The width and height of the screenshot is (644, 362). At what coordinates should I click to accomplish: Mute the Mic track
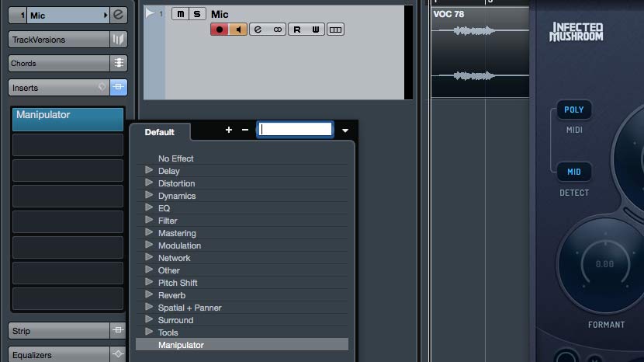click(181, 14)
